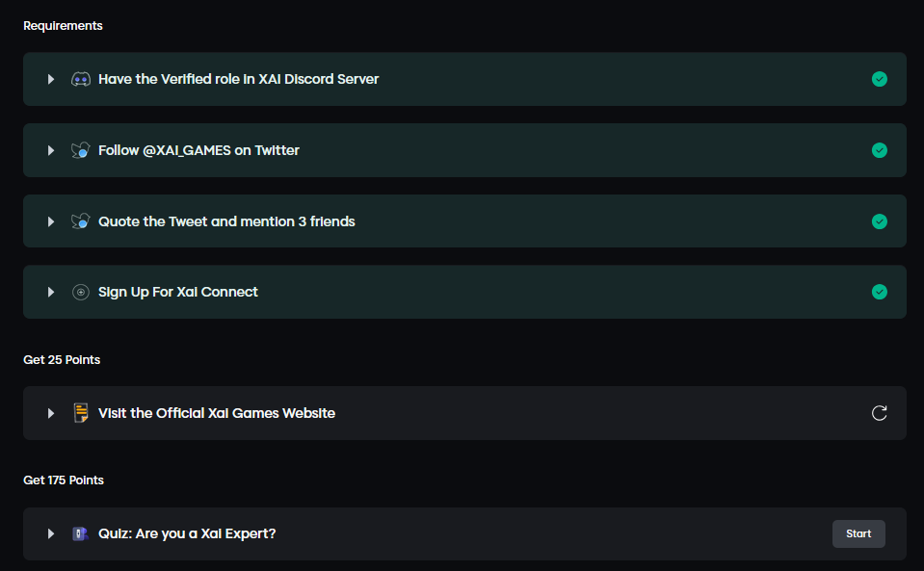Viewport: 924px width, 571px height.
Task: Click the Twitter icon beside Quote the Tweet
Action: coord(81,221)
